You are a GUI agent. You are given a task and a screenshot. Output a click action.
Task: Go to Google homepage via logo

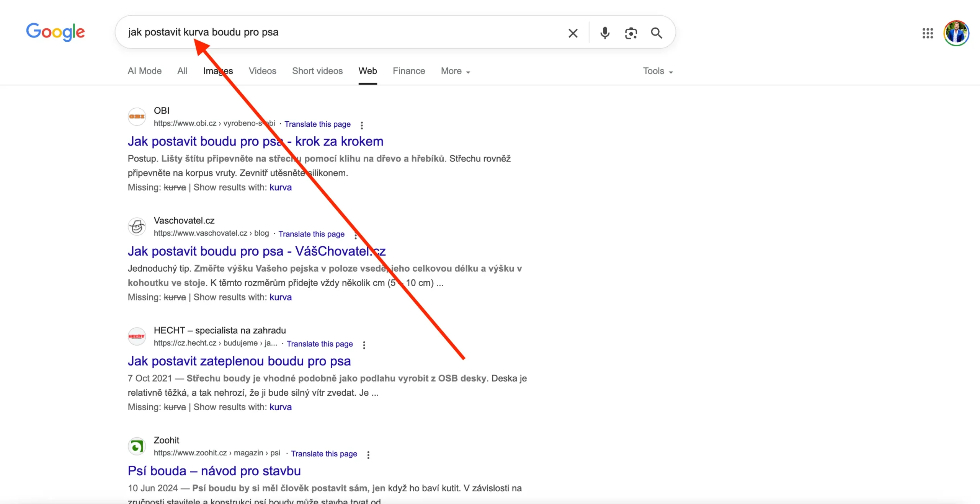pyautogui.click(x=56, y=32)
